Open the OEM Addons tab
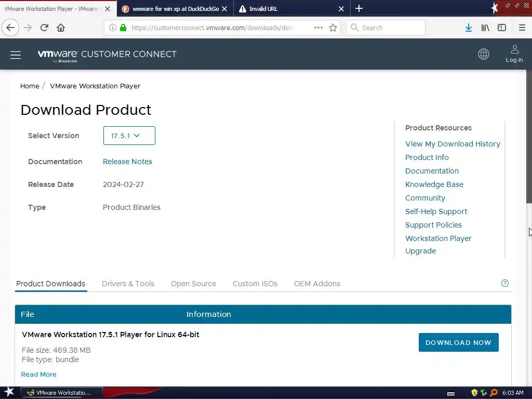 (317, 284)
